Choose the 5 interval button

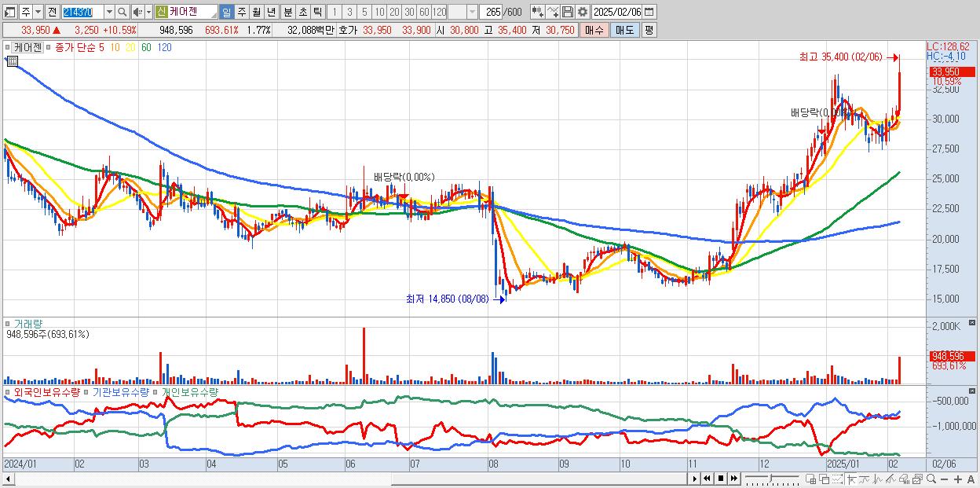[x=364, y=12]
